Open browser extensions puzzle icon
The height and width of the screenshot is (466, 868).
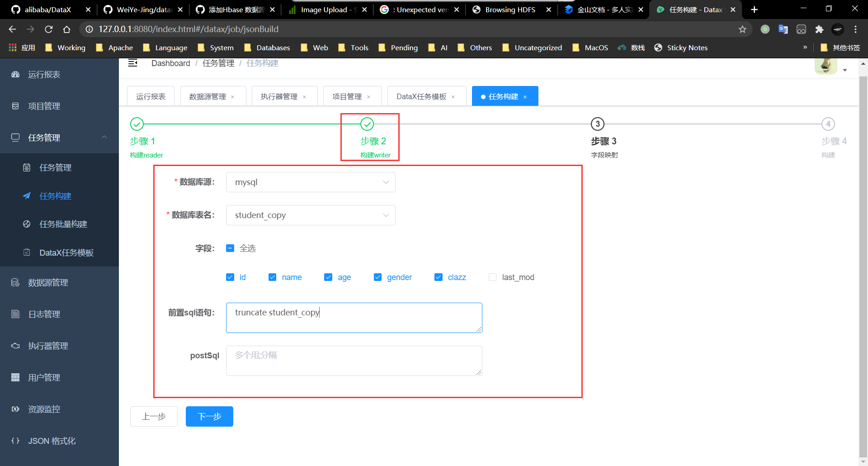[819, 29]
